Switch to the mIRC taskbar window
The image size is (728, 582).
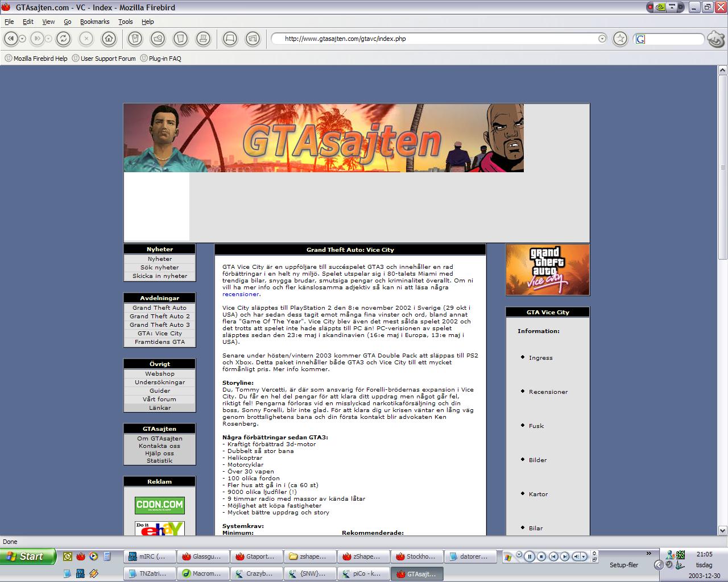[149, 556]
